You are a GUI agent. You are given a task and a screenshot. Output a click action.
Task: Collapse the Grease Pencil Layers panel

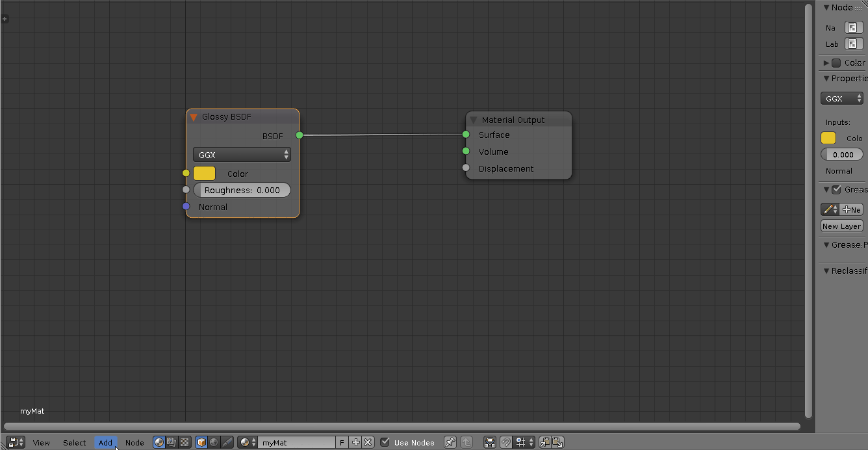(826, 190)
